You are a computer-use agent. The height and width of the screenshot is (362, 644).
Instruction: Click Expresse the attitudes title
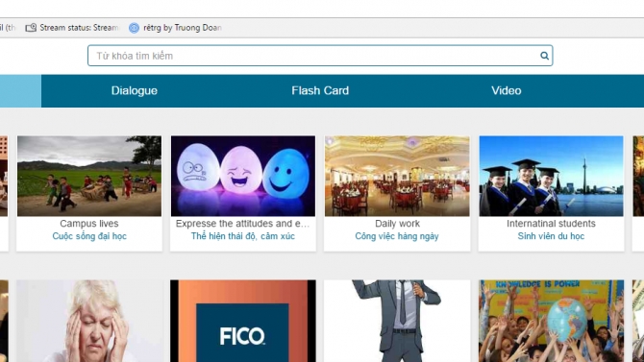(243, 224)
